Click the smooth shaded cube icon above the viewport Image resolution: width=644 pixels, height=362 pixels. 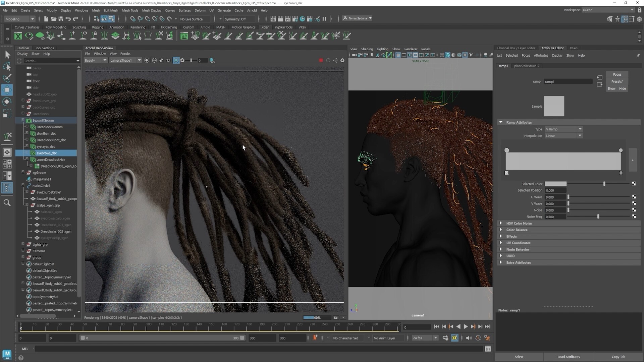pyautogui.click(x=447, y=55)
